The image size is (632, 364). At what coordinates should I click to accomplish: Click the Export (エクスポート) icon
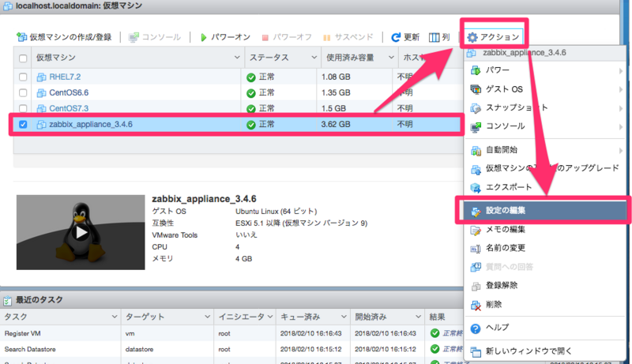pyautogui.click(x=476, y=188)
